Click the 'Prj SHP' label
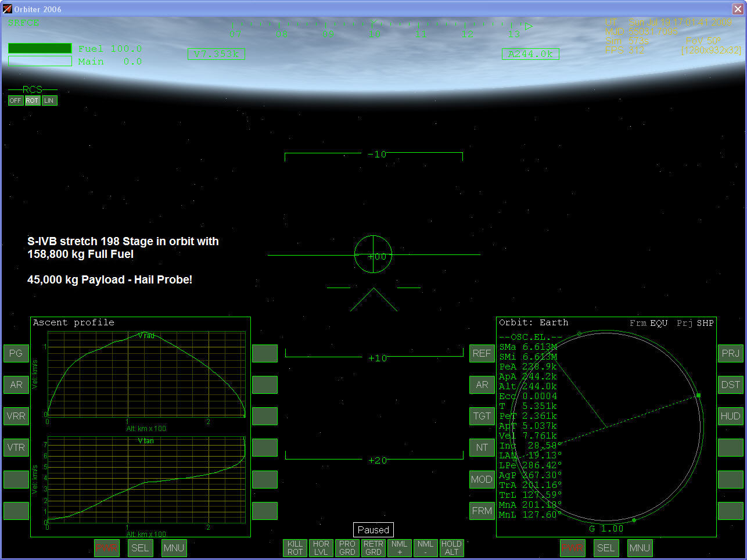Screen dimensions: 747x560 [x=695, y=323]
